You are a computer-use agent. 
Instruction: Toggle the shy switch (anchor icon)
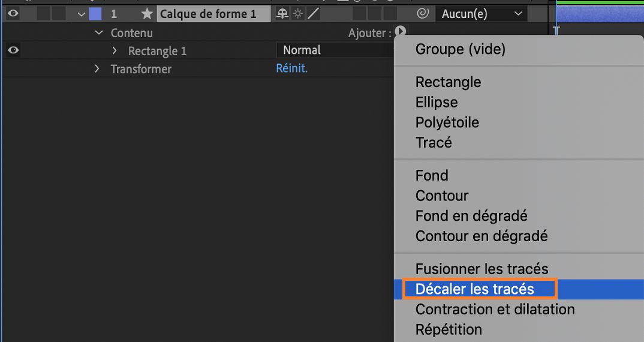click(282, 13)
